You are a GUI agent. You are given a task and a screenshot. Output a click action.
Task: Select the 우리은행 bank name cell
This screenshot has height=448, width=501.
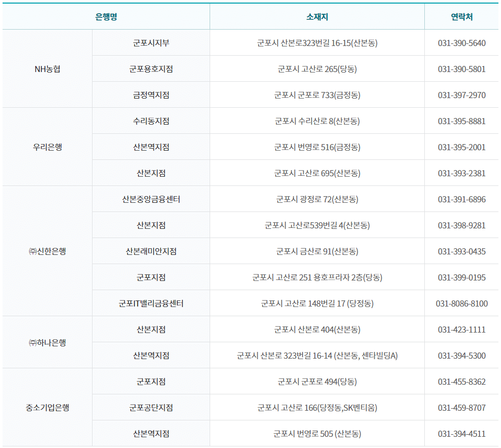click(47, 147)
